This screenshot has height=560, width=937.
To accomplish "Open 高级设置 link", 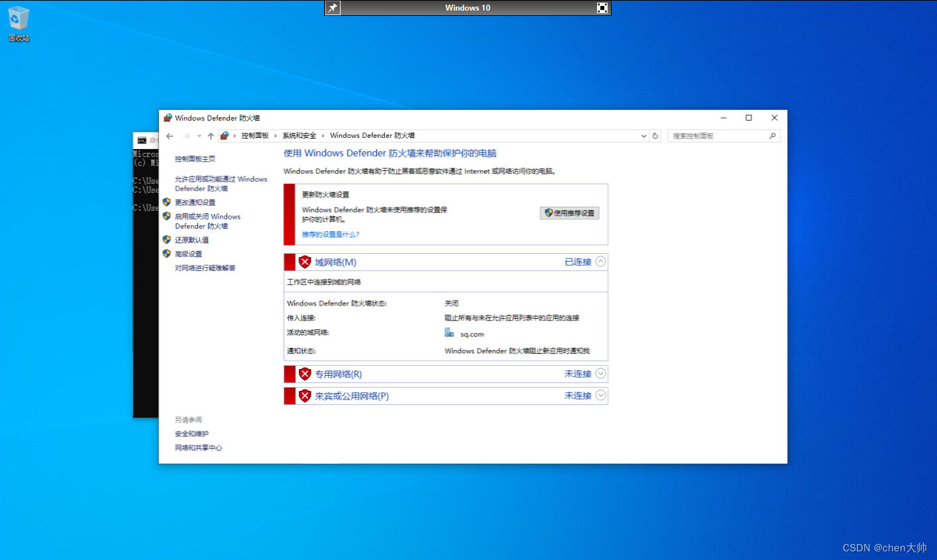I will coord(188,254).
